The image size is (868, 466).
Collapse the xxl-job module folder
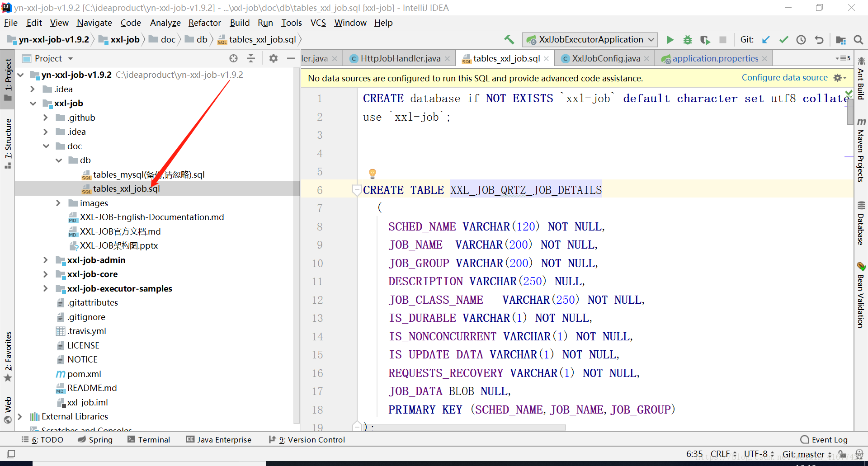33,104
